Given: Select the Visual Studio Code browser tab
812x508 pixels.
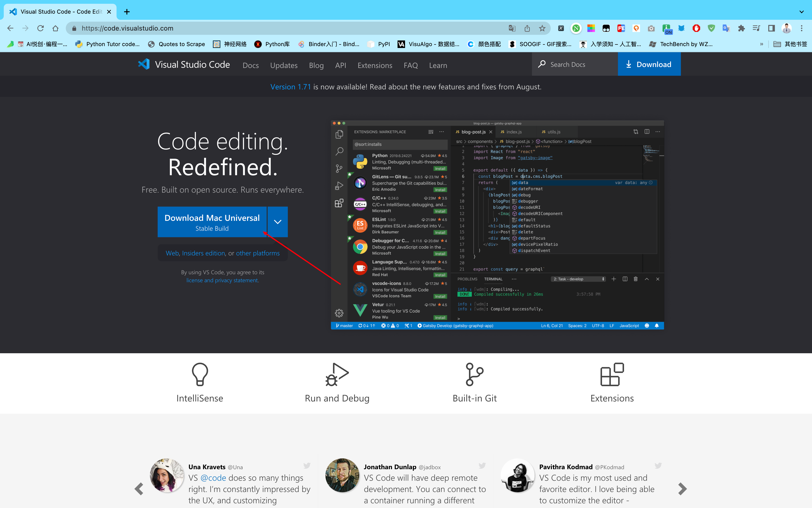Looking at the screenshot, I should pyautogui.click(x=60, y=12).
